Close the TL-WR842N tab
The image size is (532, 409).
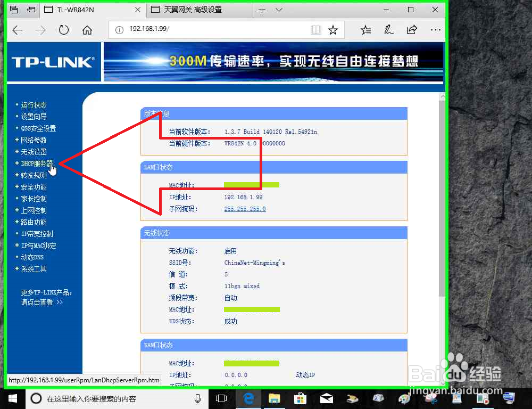coord(138,10)
